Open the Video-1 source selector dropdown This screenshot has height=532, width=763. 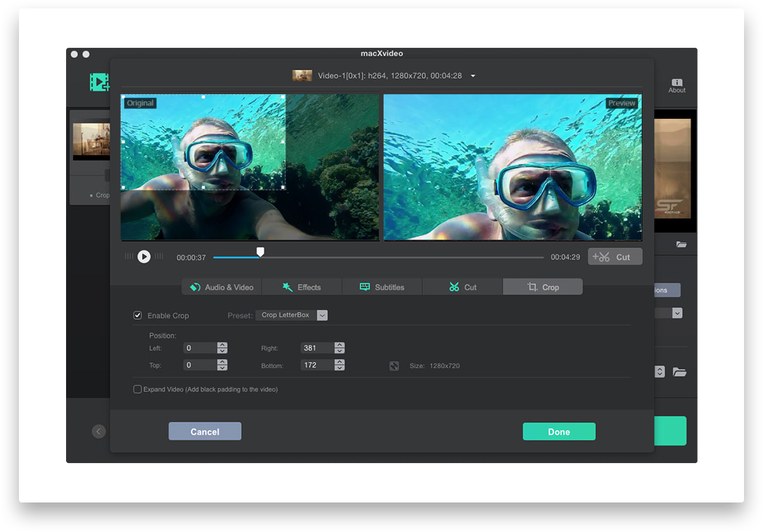[473, 76]
